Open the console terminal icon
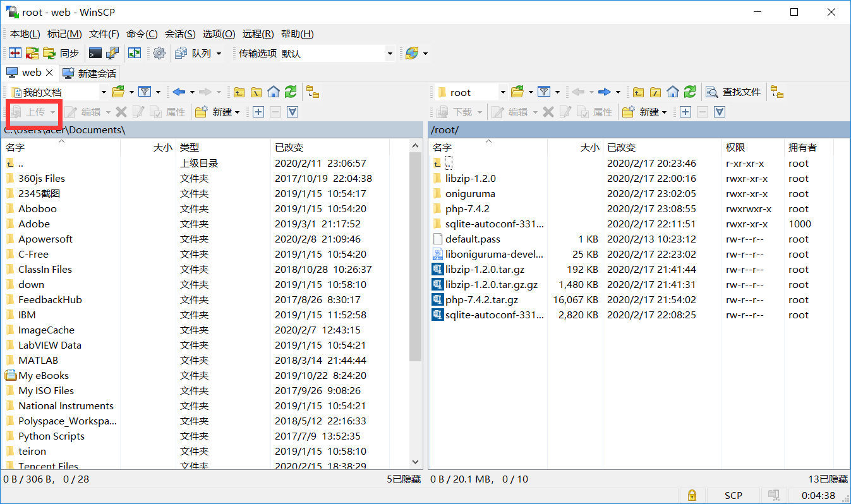This screenshot has width=851, height=504. coord(95,54)
